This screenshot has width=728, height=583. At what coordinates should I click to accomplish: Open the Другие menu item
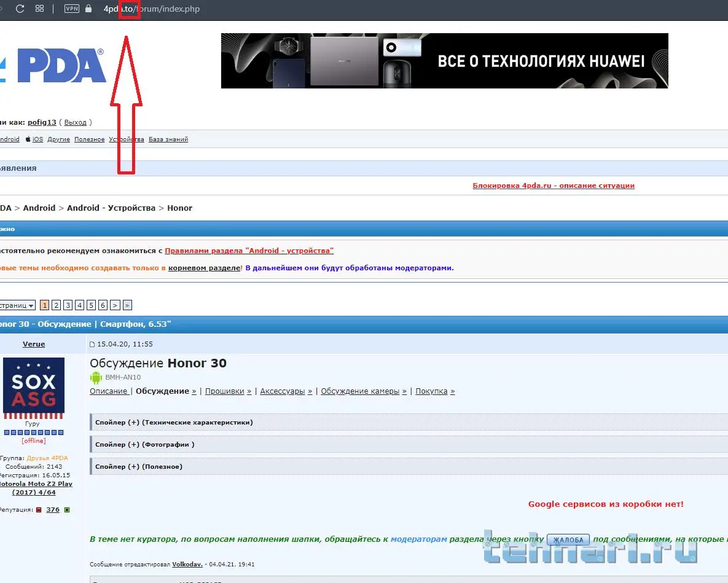click(x=58, y=139)
